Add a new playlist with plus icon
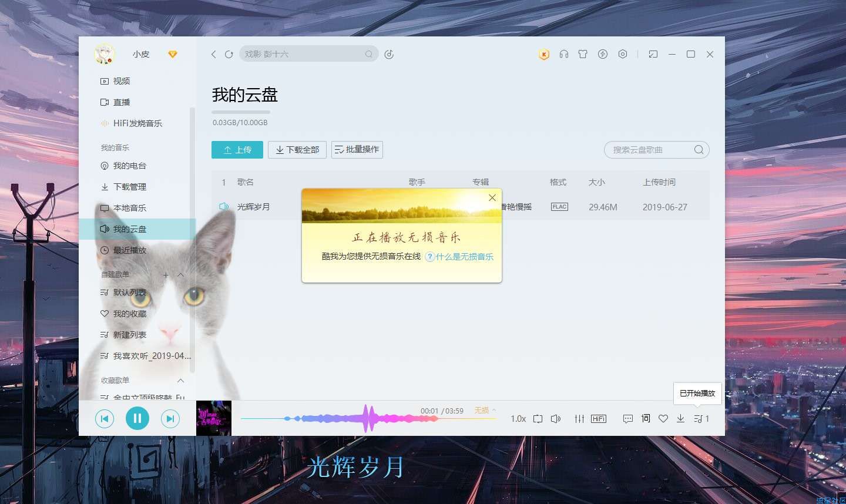Image resolution: width=846 pixels, height=504 pixels. point(166,275)
